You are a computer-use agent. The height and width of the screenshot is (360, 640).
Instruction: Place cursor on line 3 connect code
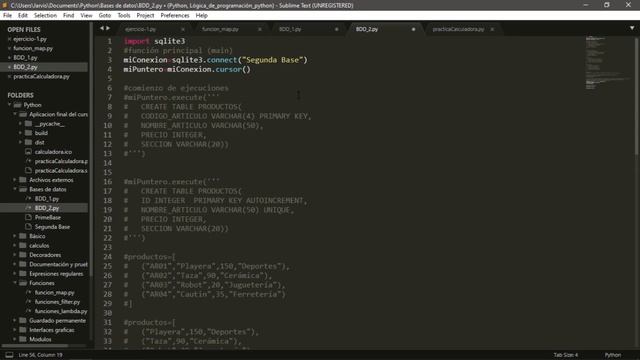point(215,60)
